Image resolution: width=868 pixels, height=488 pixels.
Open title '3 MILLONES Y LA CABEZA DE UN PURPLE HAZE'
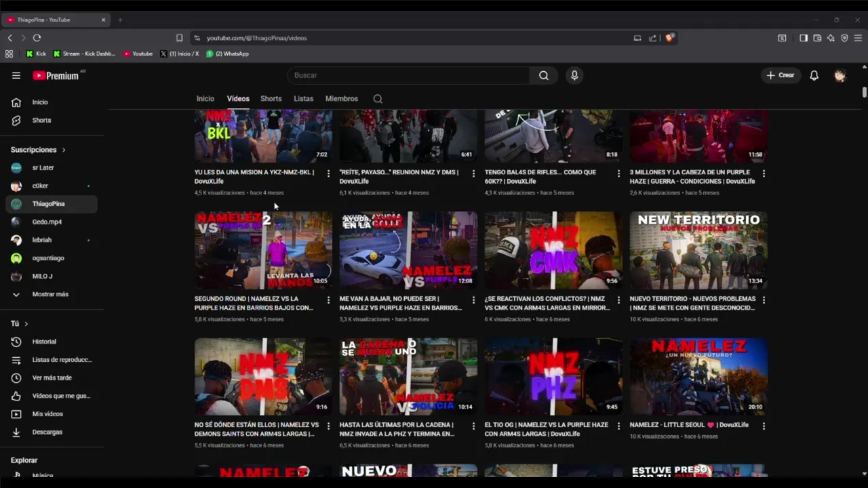692,177
